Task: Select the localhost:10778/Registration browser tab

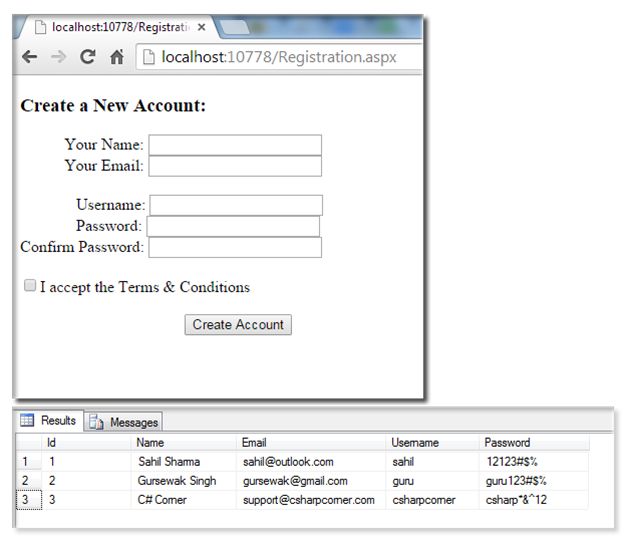Action: (x=117, y=27)
